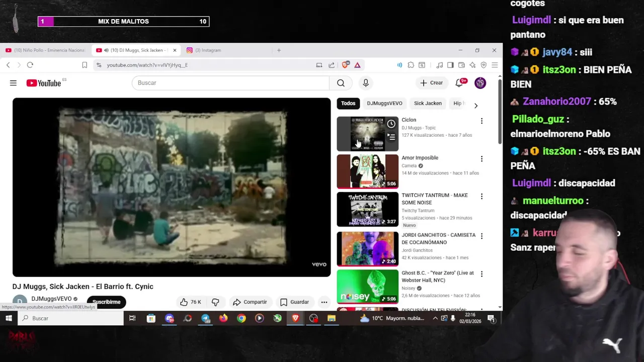Open options menu for JORDI GANCHITOS video
Image resolution: width=644 pixels, height=362 pixels.
tap(481, 236)
